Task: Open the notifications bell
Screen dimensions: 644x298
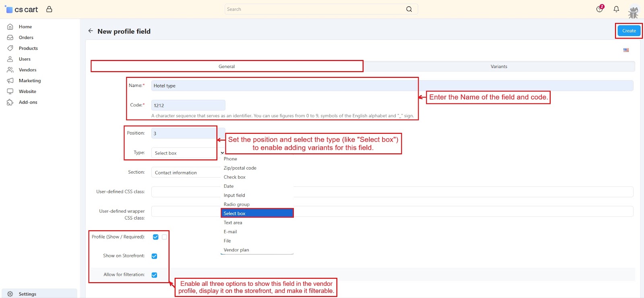Action: pyautogui.click(x=616, y=9)
